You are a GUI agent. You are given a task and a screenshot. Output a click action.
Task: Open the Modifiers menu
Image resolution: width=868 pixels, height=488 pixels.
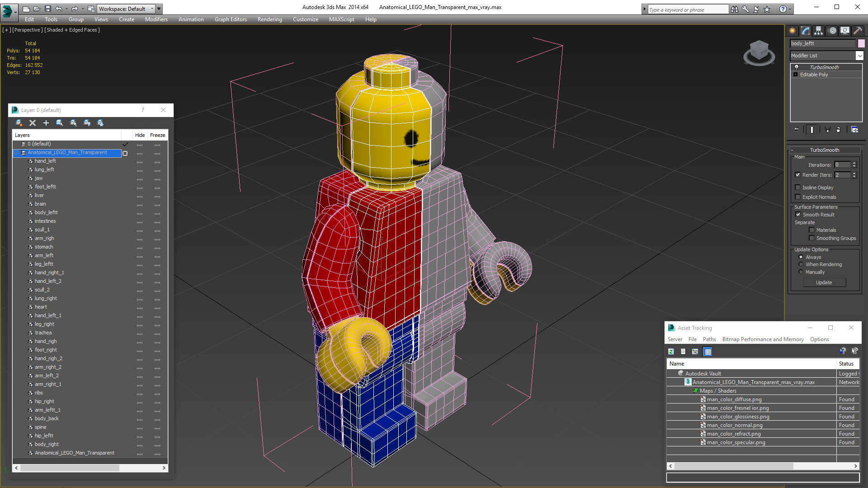point(156,19)
